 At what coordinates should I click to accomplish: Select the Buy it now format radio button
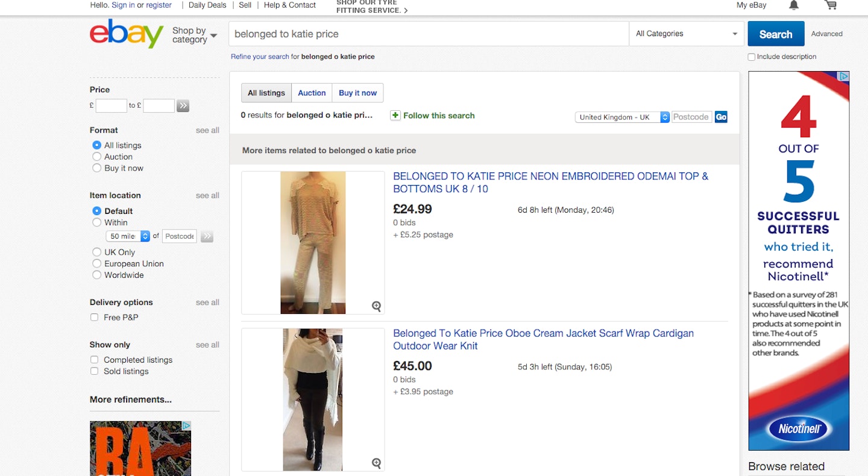96,168
